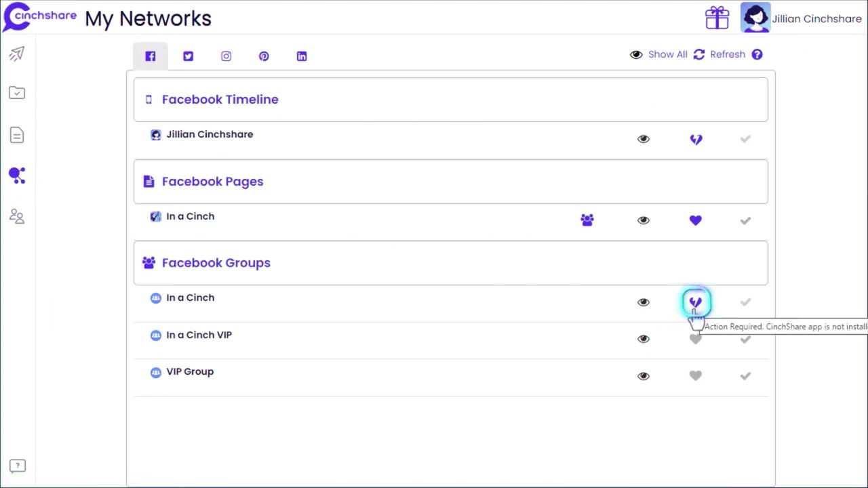The image size is (868, 488).
Task: Click the CinchShare logo
Action: (x=39, y=17)
